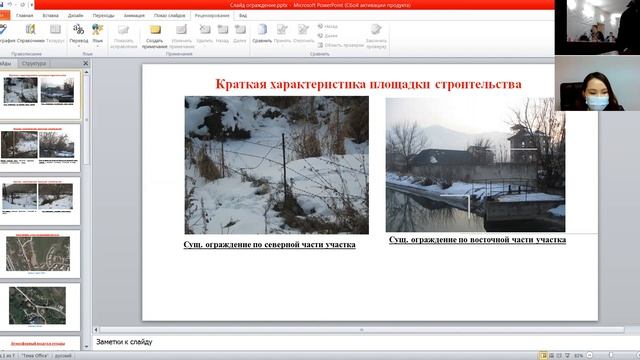This screenshot has width=640, height=360.
Task: Open the Вид ribbon tab
Action: tap(243, 16)
